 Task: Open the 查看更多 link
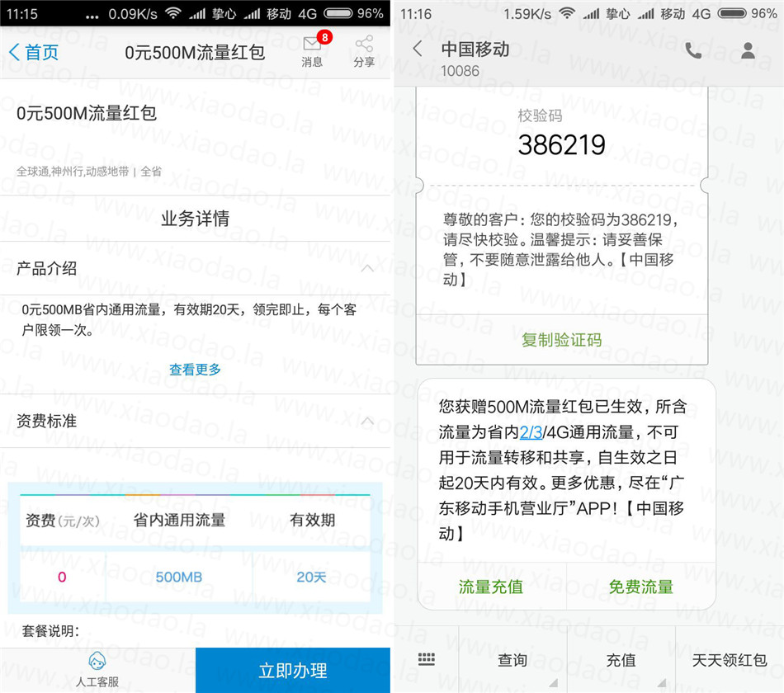tap(195, 370)
